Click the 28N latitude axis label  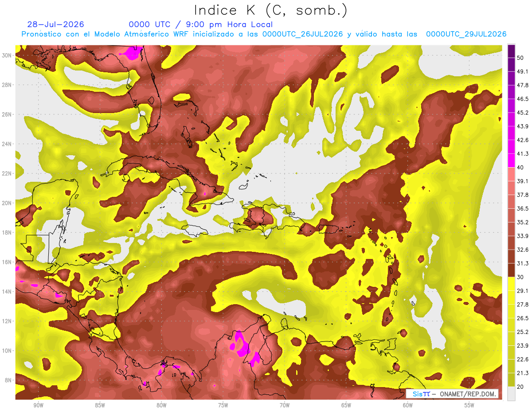pyautogui.click(x=7, y=85)
